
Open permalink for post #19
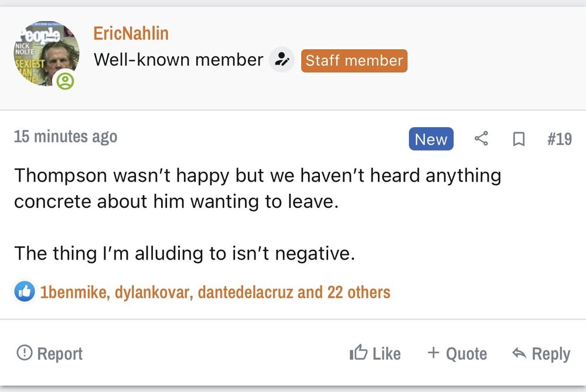[x=559, y=139]
